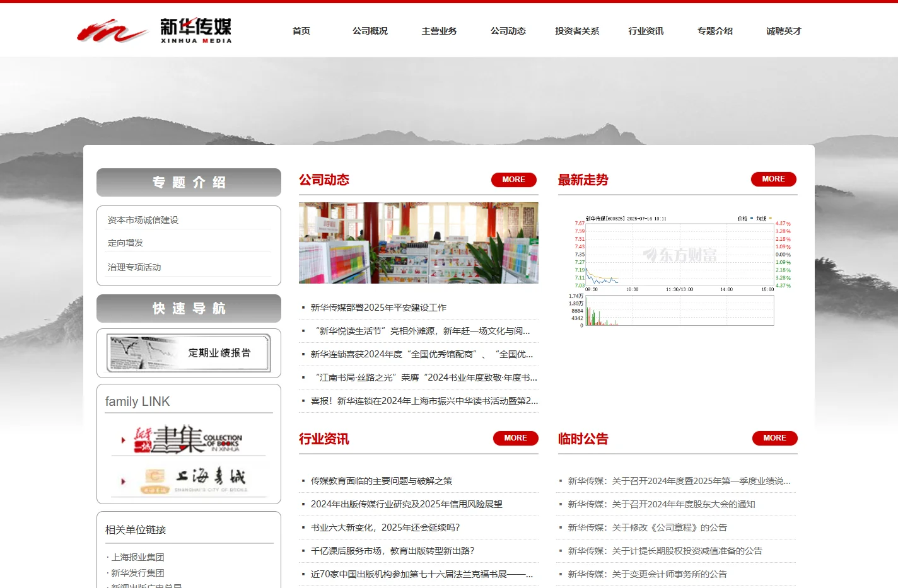This screenshot has width=898, height=588.
Task: Open announcement 关于计提长期股权投资减值准备的公告
Action: (665, 551)
